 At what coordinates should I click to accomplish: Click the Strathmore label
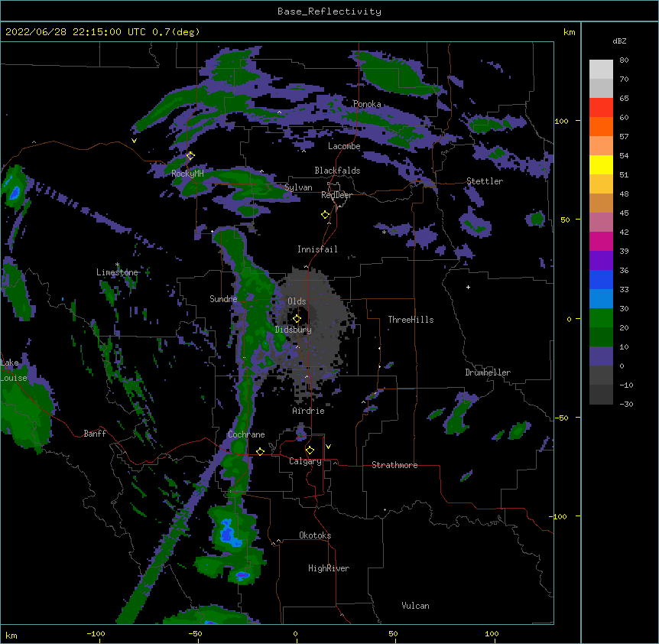point(394,465)
